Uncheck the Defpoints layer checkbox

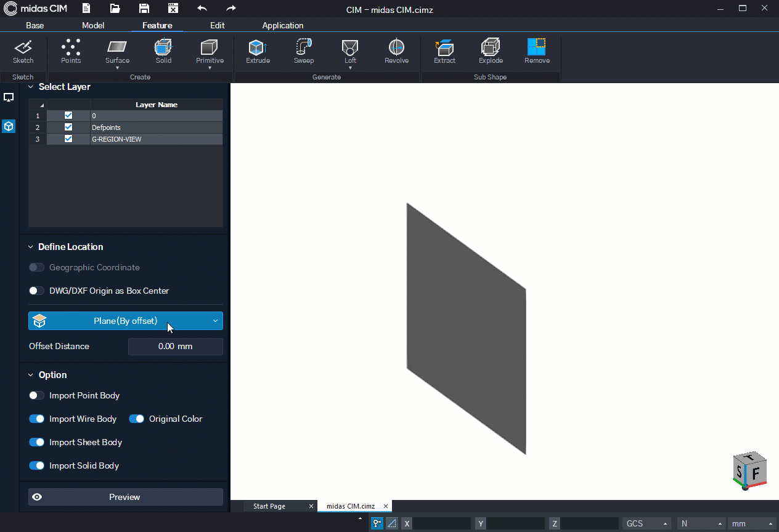(x=68, y=127)
